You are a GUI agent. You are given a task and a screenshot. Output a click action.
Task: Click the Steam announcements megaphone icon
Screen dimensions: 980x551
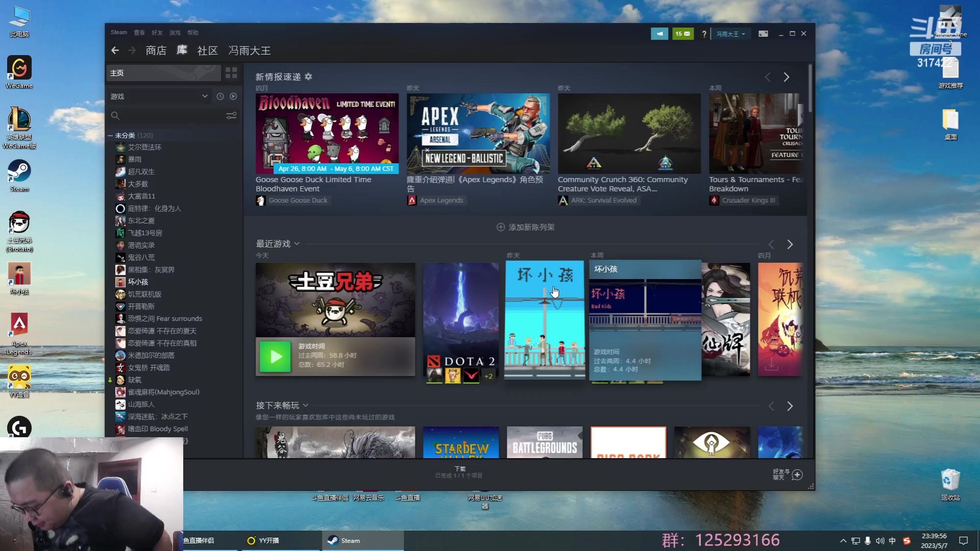(x=659, y=34)
